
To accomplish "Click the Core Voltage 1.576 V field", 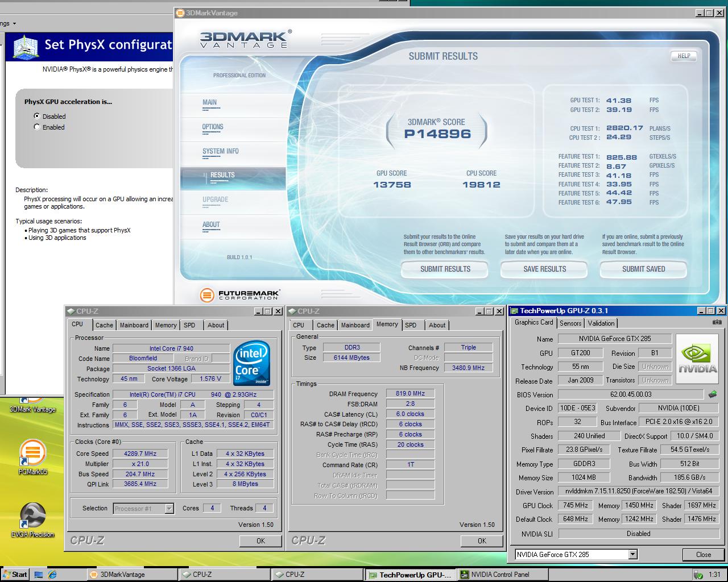I will pyautogui.click(x=210, y=379).
